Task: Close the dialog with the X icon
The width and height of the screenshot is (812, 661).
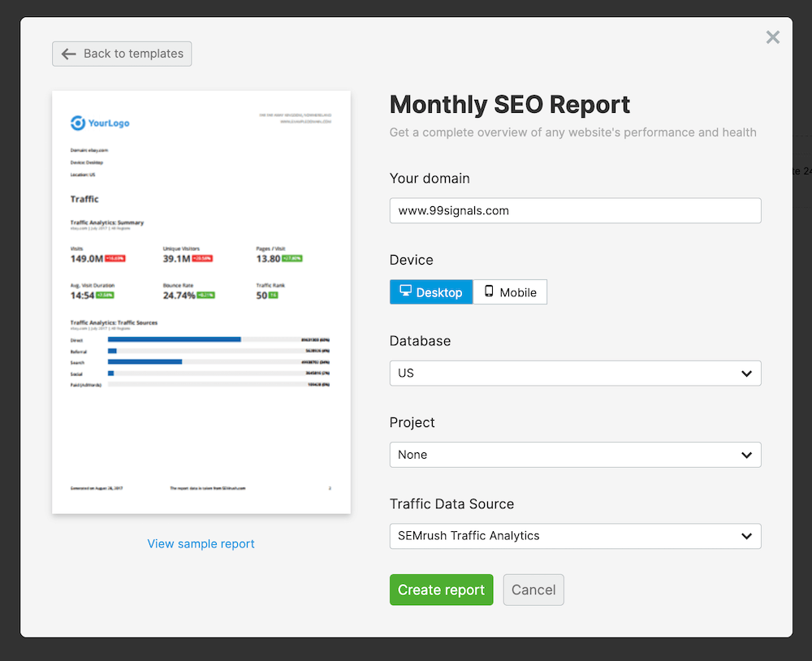Action: click(772, 37)
